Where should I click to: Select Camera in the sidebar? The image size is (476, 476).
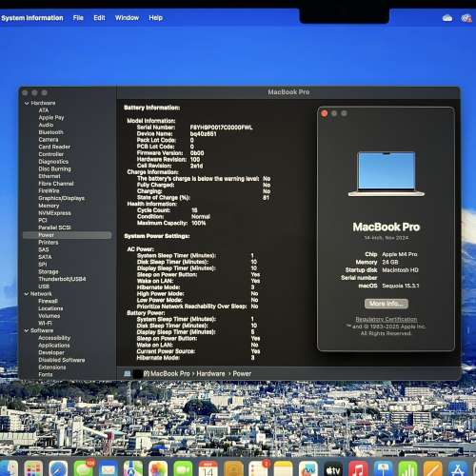coord(49,140)
